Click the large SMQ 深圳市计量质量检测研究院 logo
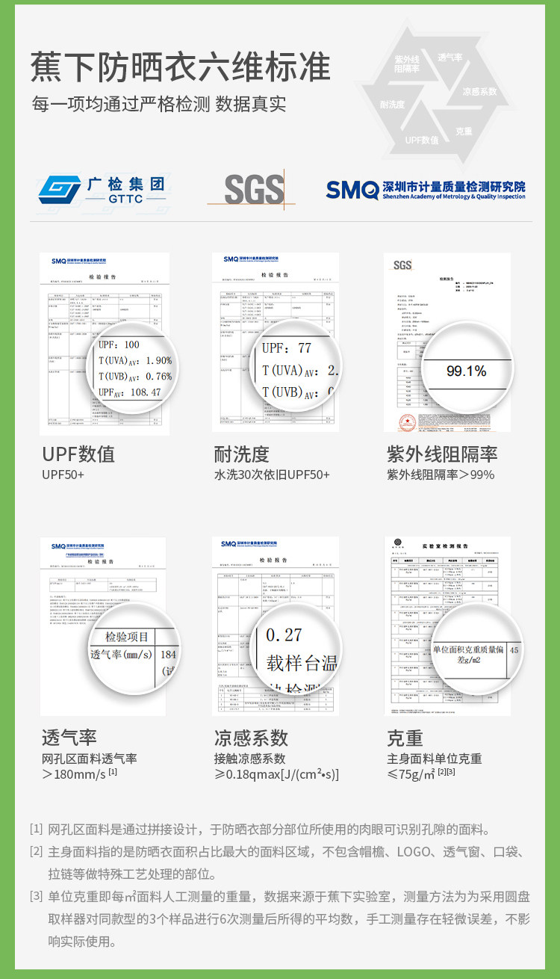Viewport: 560px width, 979px height. [x=426, y=190]
